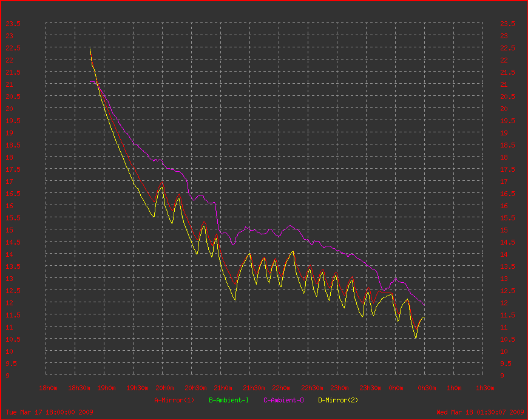
Task: Click the 0h30m time axis label
Action: (x=427, y=388)
